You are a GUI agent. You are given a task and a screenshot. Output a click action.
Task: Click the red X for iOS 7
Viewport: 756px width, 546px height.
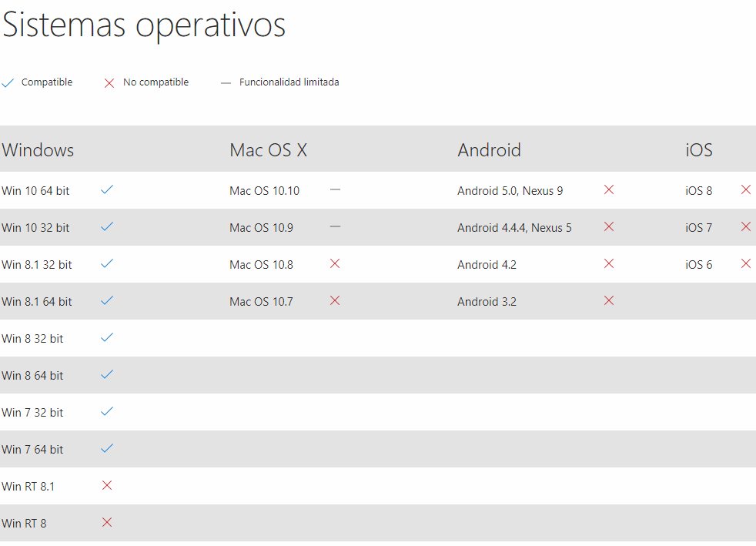point(746,226)
